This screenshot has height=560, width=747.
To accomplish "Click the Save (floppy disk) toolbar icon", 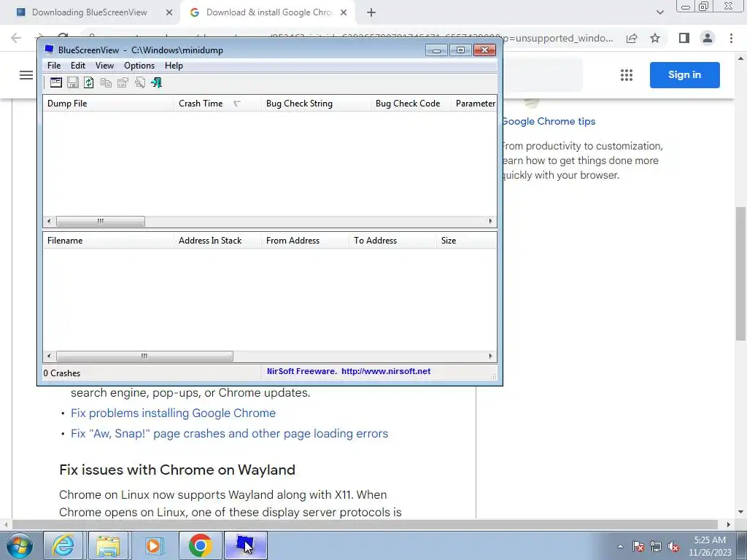I will point(72,82).
